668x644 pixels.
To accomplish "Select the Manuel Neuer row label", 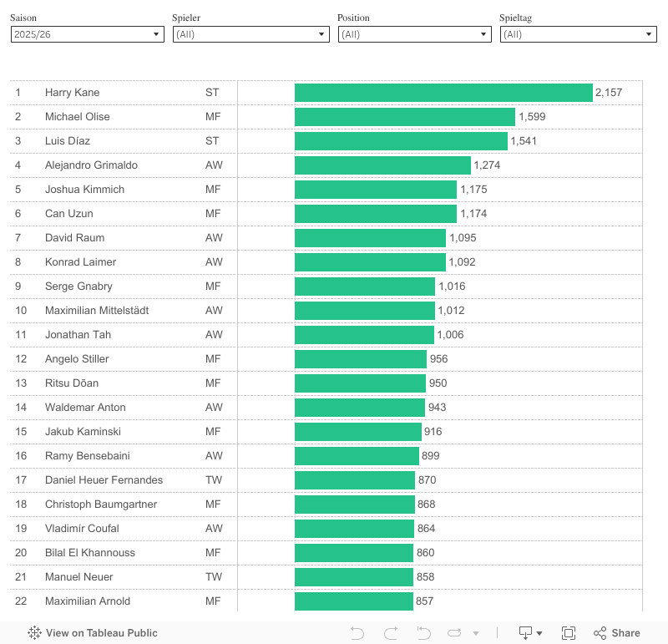I will point(79,577).
